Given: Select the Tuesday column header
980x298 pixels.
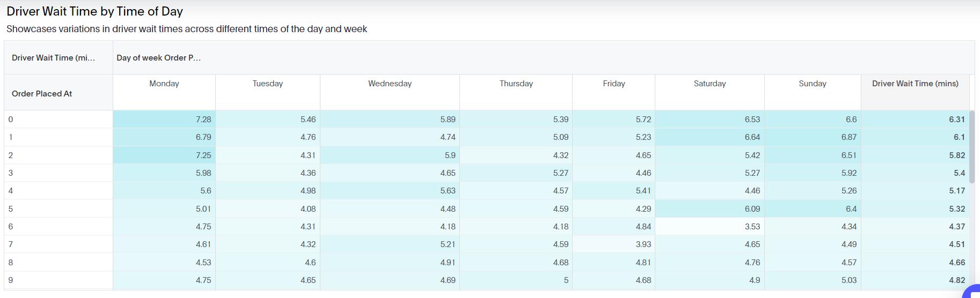Looking at the screenshot, I should [x=267, y=84].
